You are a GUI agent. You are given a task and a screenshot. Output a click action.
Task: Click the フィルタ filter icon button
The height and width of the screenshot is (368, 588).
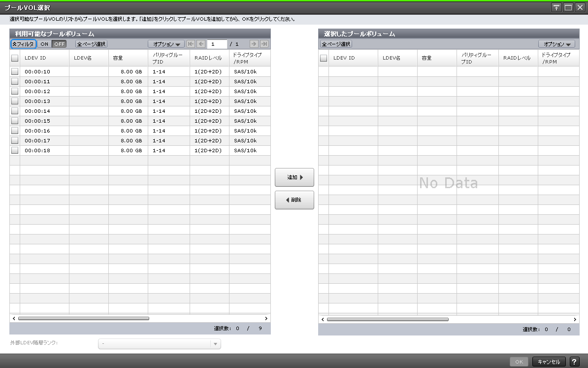pos(23,44)
